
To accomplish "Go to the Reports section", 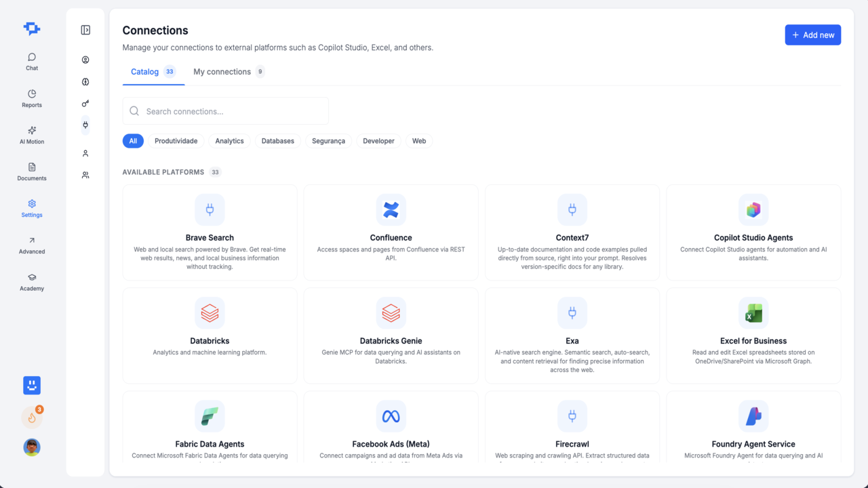I will 32,98.
